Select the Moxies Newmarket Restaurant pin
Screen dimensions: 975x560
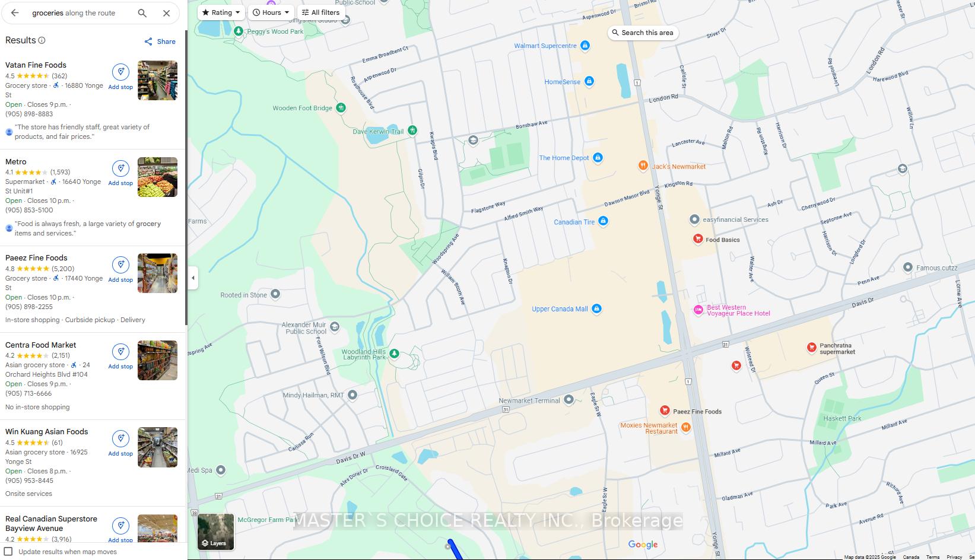coord(685,427)
